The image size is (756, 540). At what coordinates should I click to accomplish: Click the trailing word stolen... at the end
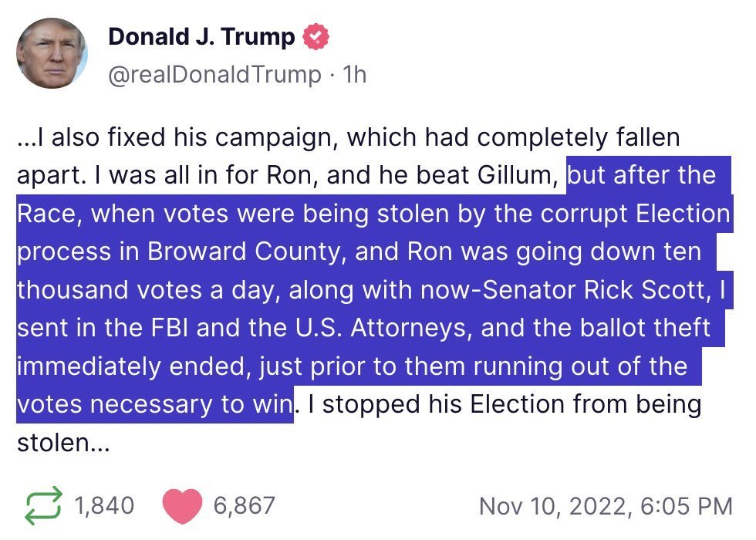click(x=63, y=443)
